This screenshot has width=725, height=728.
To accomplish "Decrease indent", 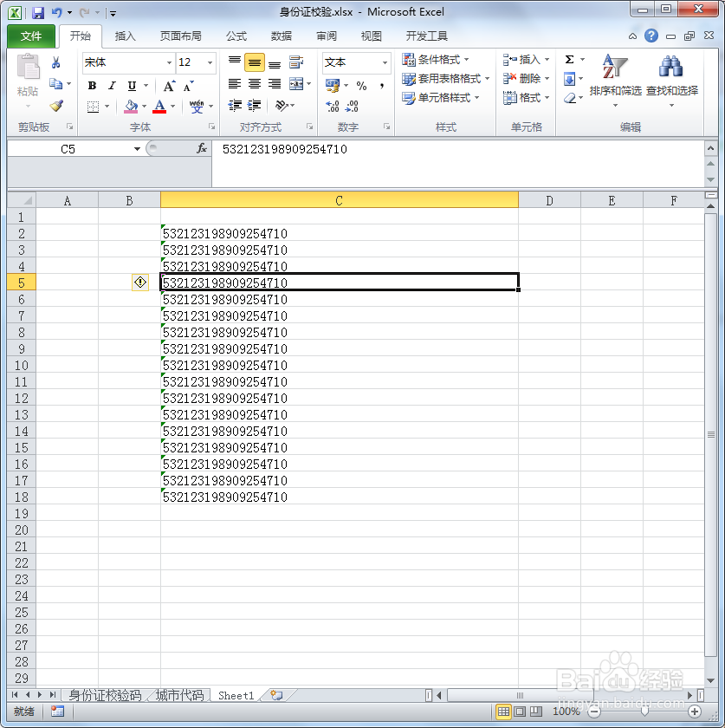I will [x=235, y=106].
